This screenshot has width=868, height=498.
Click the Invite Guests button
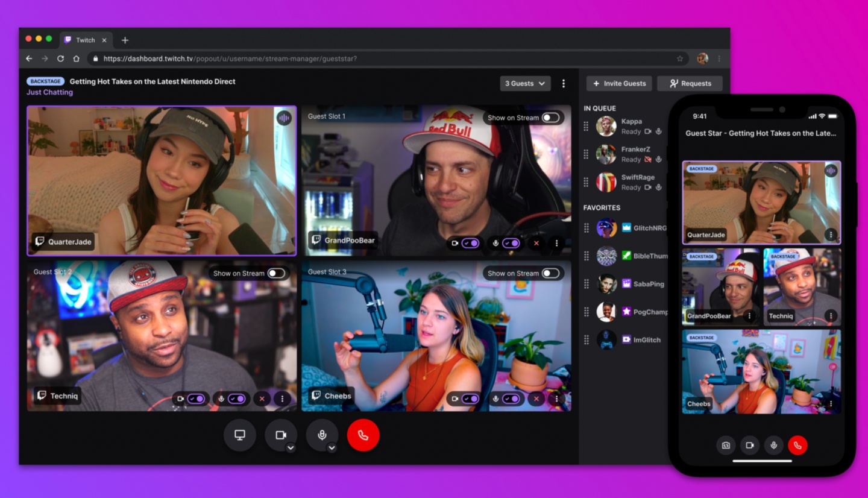tap(618, 83)
